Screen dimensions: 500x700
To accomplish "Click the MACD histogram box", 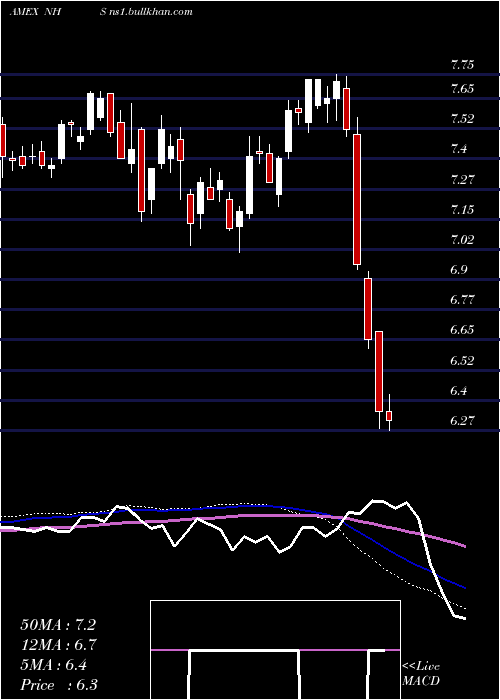I will (x=275, y=650).
